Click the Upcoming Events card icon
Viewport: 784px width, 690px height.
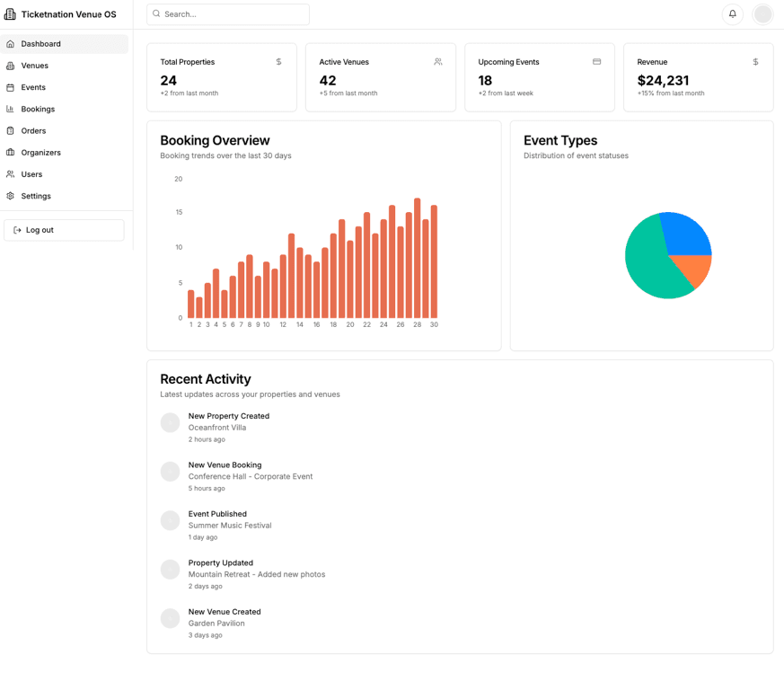coord(596,62)
